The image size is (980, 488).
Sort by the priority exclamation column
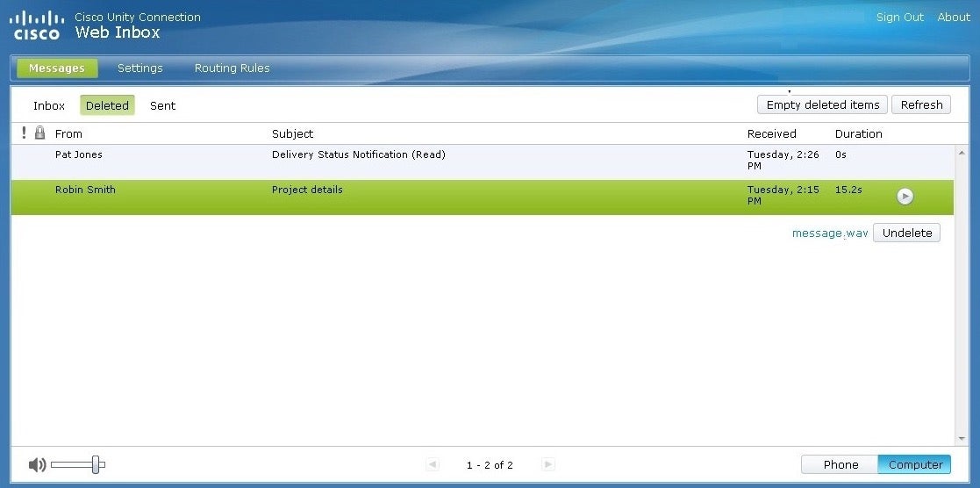[x=24, y=133]
